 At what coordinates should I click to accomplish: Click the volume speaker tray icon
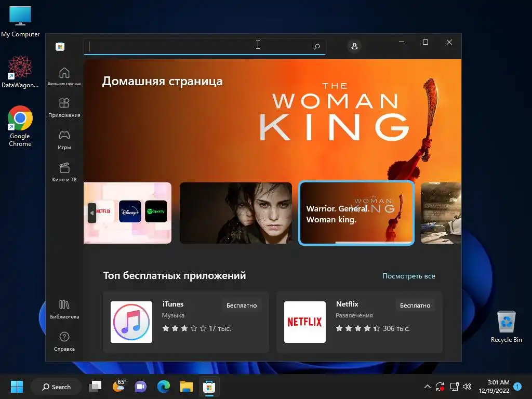click(x=467, y=387)
